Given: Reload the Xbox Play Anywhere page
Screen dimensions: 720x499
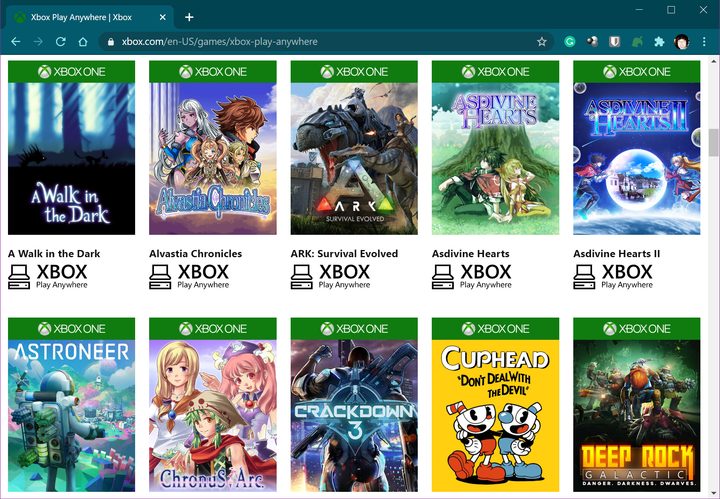Looking at the screenshot, I should pyautogui.click(x=61, y=42).
